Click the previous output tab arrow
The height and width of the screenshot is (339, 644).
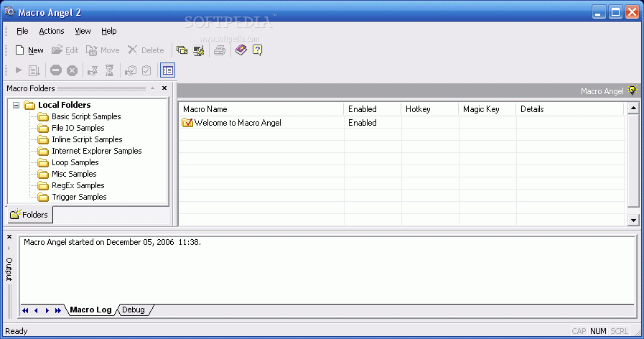(36, 311)
